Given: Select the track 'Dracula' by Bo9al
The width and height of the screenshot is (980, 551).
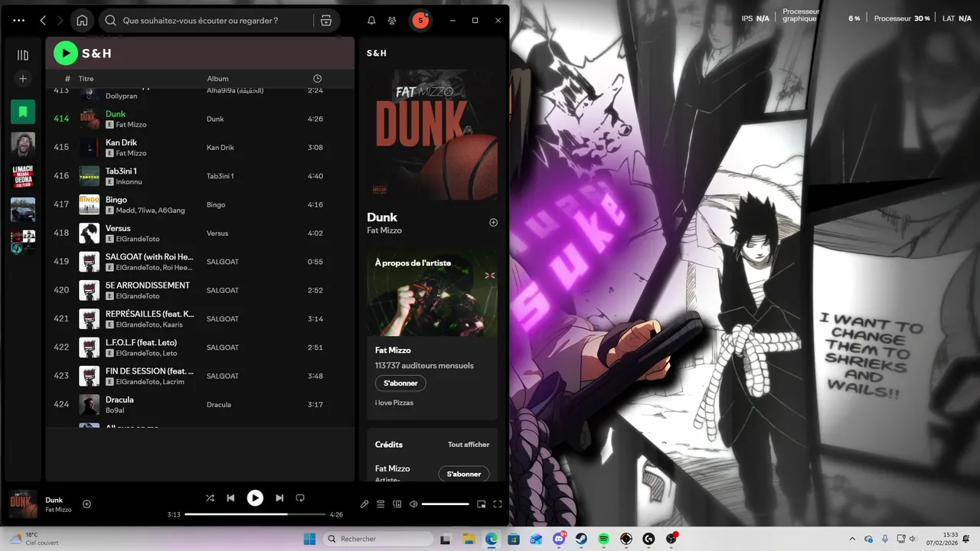Looking at the screenshot, I should click(200, 404).
